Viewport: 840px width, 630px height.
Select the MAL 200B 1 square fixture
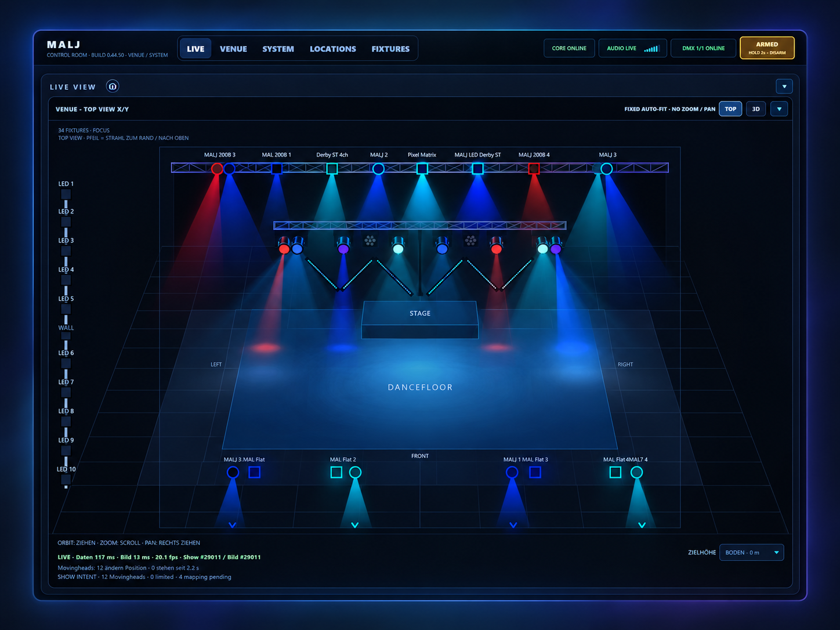pyautogui.click(x=277, y=169)
